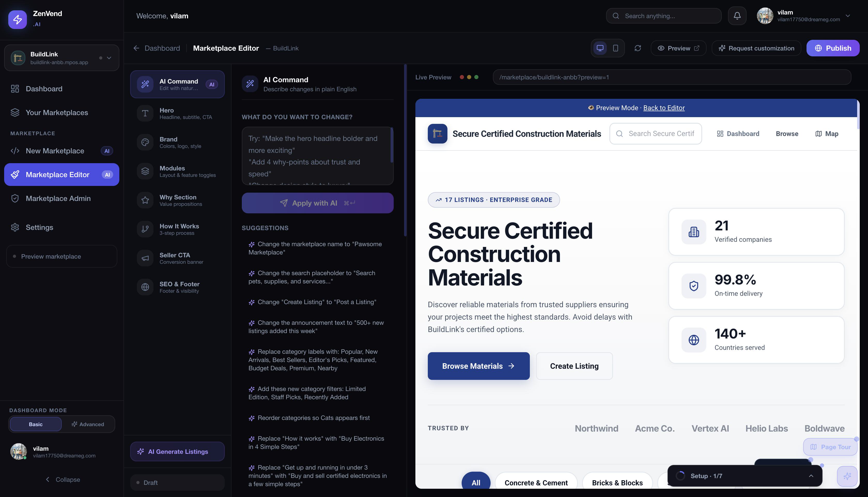Click the Verified companies building icon
This screenshot has width=868, height=497.
[x=693, y=232]
